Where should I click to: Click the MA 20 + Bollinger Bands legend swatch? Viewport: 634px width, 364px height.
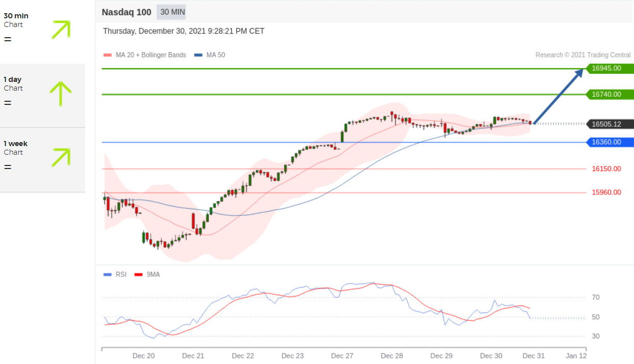coord(107,55)
